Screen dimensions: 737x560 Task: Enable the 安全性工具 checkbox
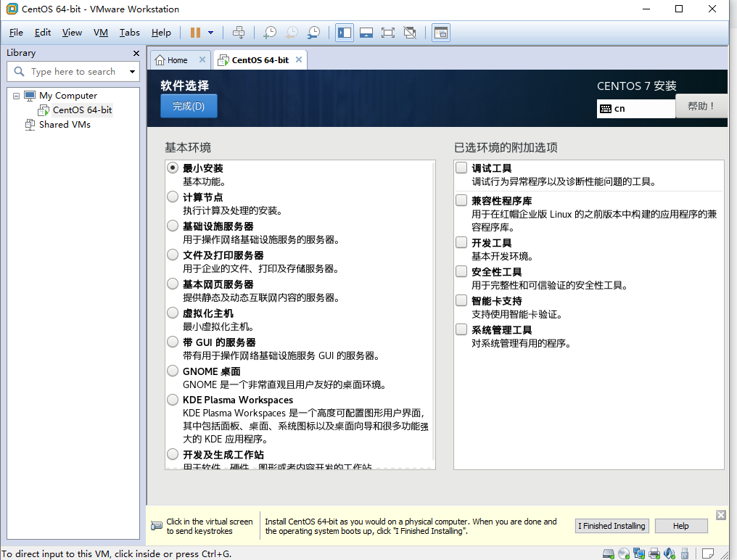pyautogui.click(x=461, y=272)
